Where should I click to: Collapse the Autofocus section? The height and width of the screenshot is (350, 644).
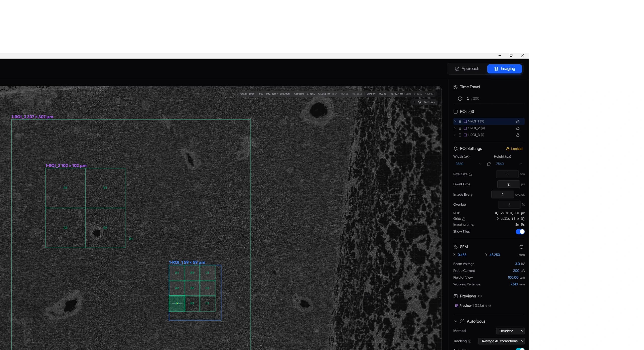point(455,321)
